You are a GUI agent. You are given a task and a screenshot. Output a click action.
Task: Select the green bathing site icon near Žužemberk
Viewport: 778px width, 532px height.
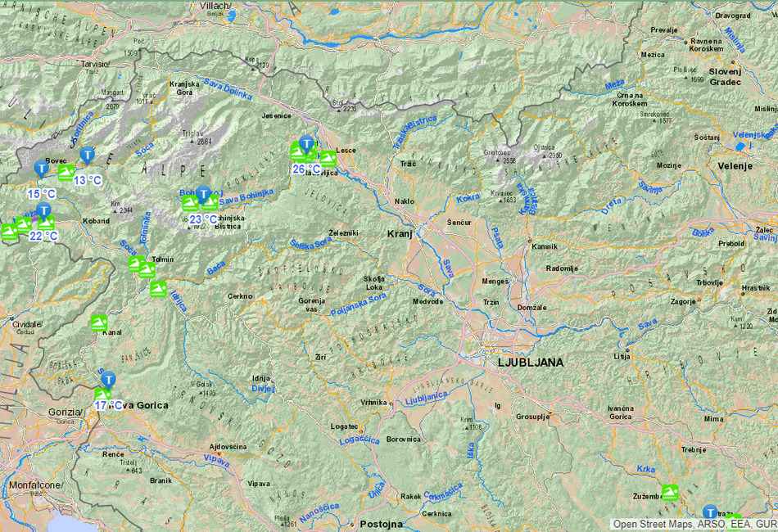pyautogui.click(x=671, y=492)
